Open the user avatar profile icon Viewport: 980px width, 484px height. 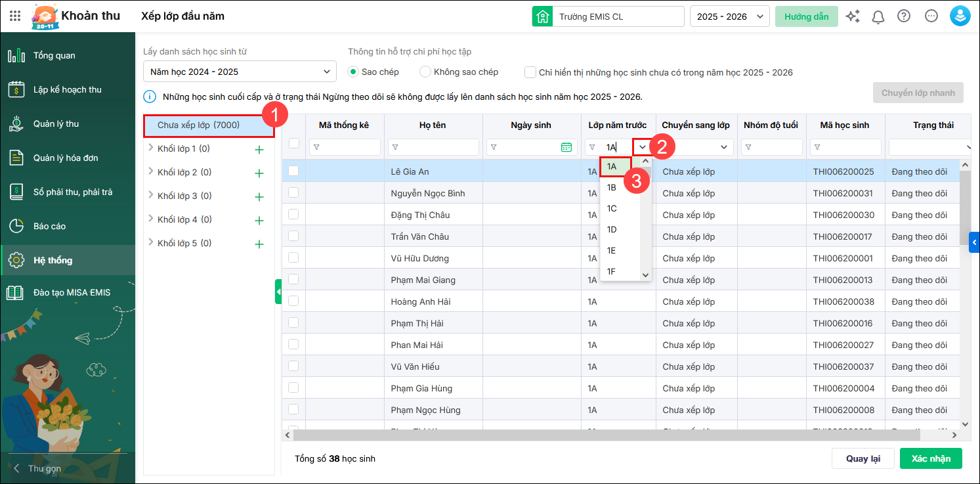[960, 16]
